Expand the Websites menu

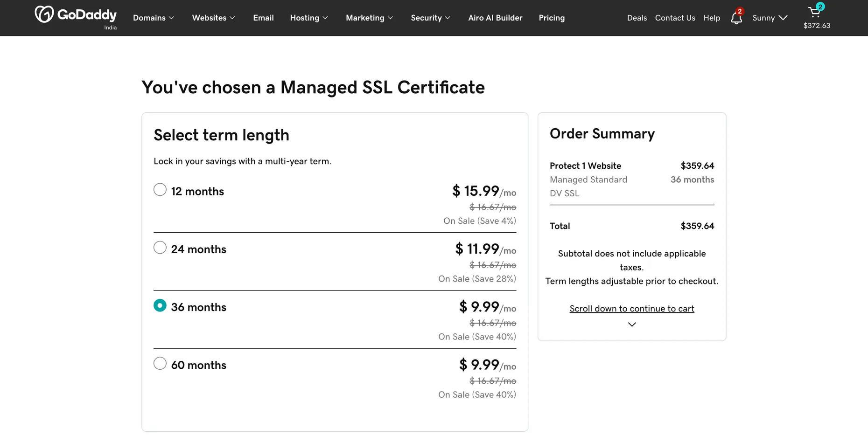[214, 18]
